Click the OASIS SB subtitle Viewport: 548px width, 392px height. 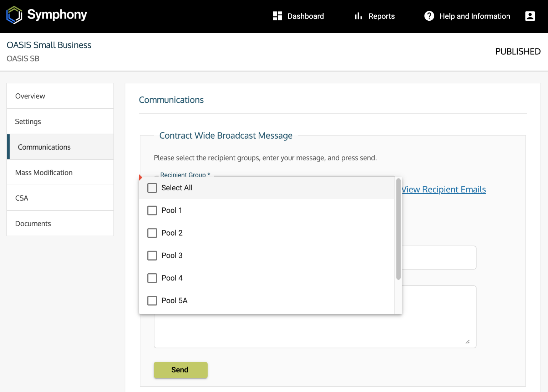coord(23,58)
